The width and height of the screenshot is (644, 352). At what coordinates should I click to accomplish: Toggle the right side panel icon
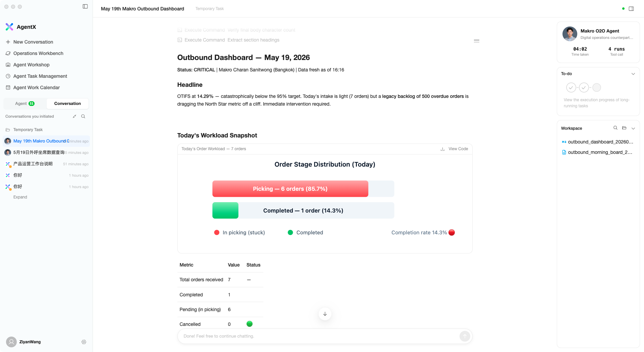pos(631,9)
